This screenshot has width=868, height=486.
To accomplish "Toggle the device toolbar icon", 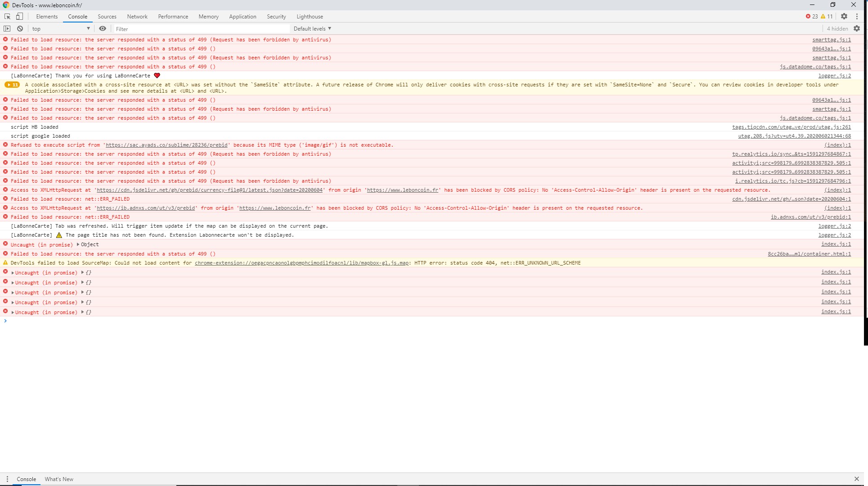I will point(20,16).
